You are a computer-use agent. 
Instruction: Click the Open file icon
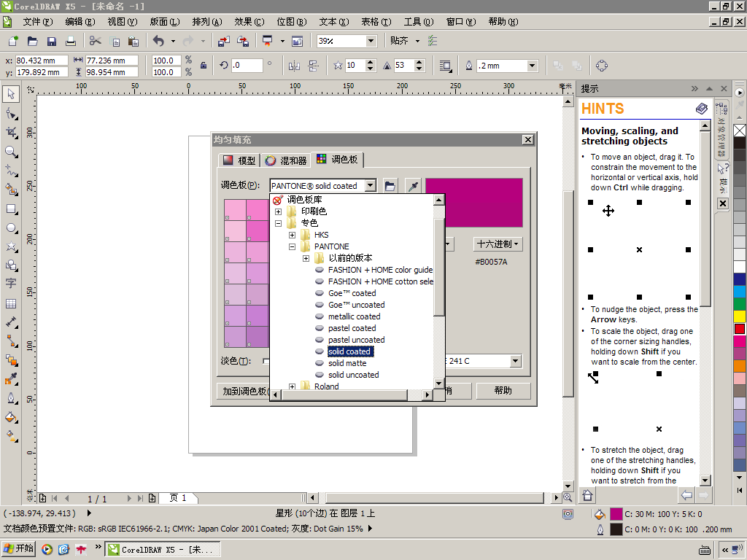coord(32,41)
